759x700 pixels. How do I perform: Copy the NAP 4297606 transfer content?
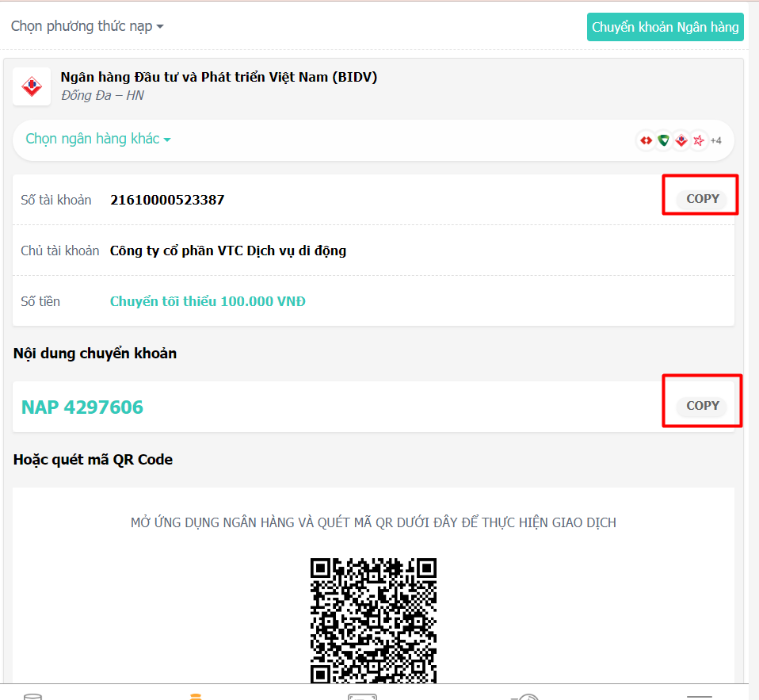703,405
